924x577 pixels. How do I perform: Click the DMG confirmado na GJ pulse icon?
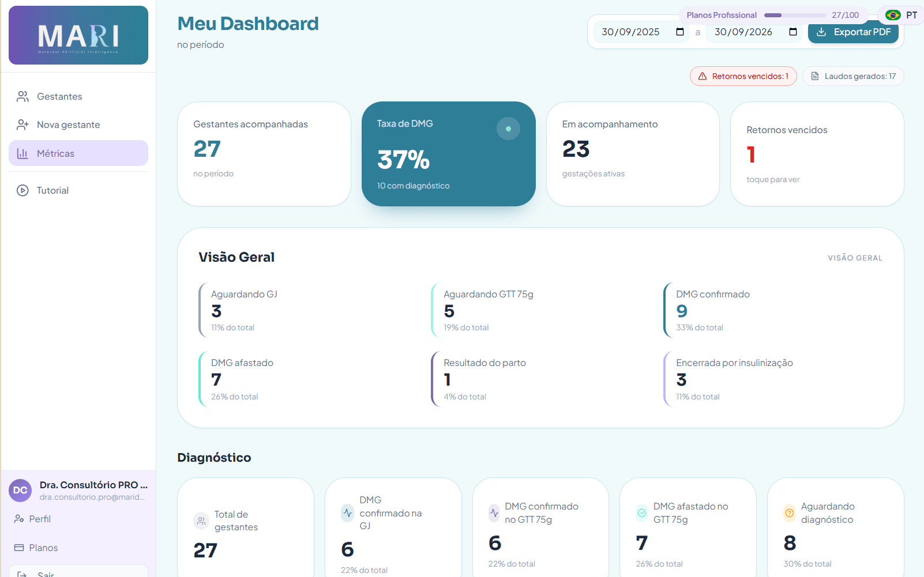tap(348, 513)
